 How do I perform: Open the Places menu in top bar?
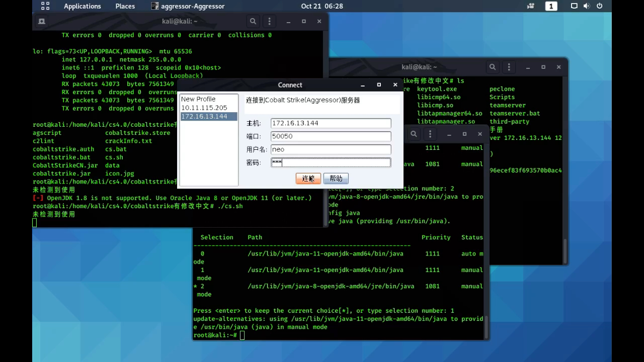coord(125,6)
